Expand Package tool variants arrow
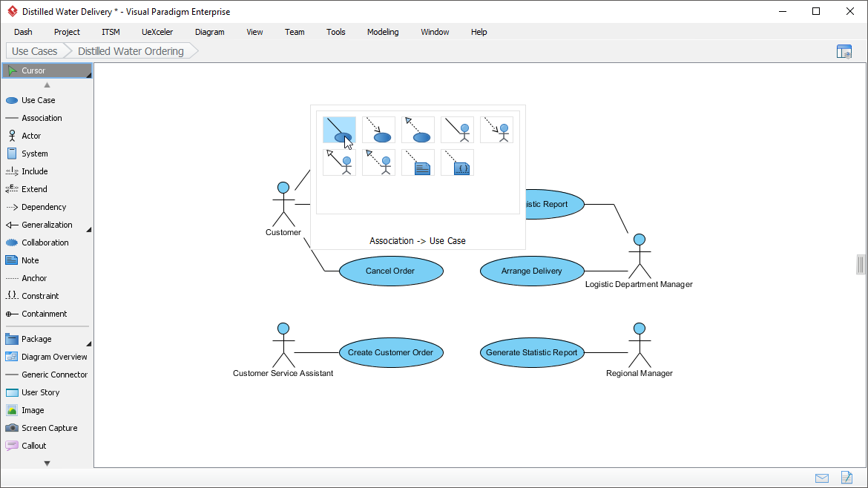 tap(88, 343)
